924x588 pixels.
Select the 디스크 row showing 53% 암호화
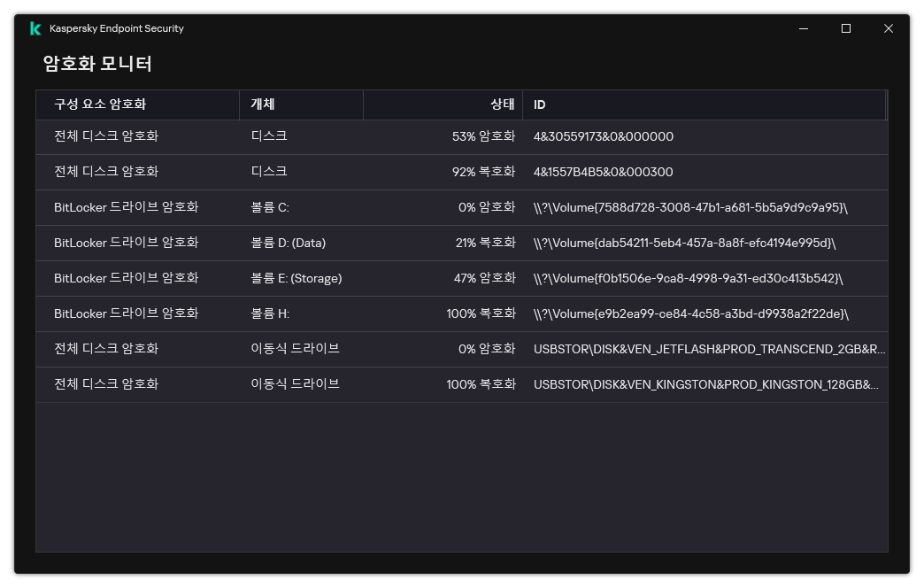point(354,136)
